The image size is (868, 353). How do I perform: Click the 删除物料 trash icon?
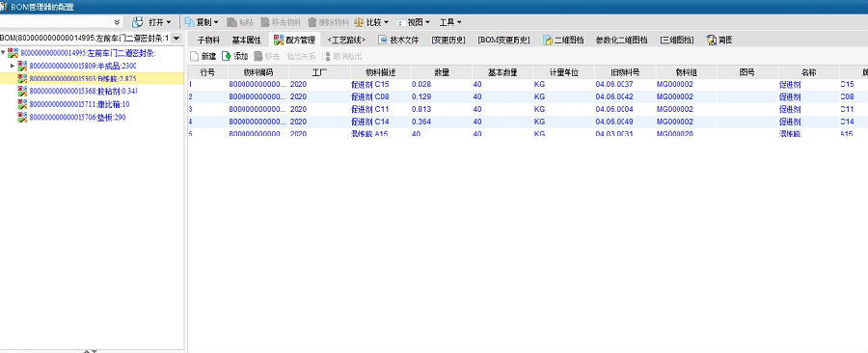point(312,22)
